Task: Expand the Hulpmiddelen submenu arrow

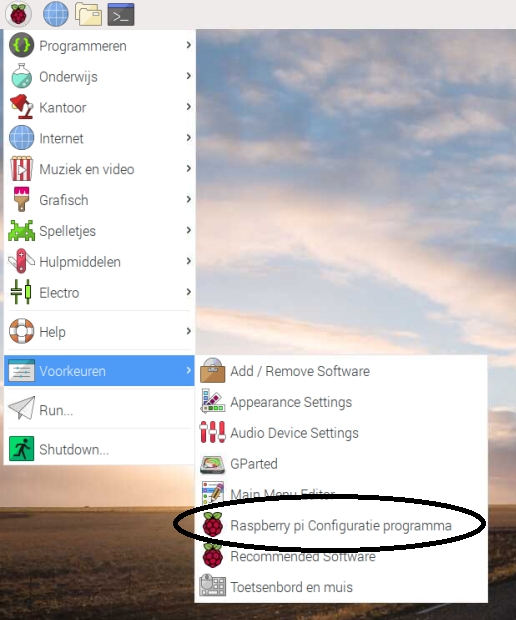Action: point(189,261)
